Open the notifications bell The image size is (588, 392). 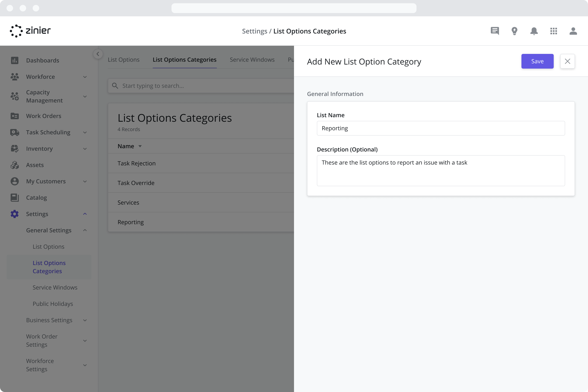pos(534,31)
